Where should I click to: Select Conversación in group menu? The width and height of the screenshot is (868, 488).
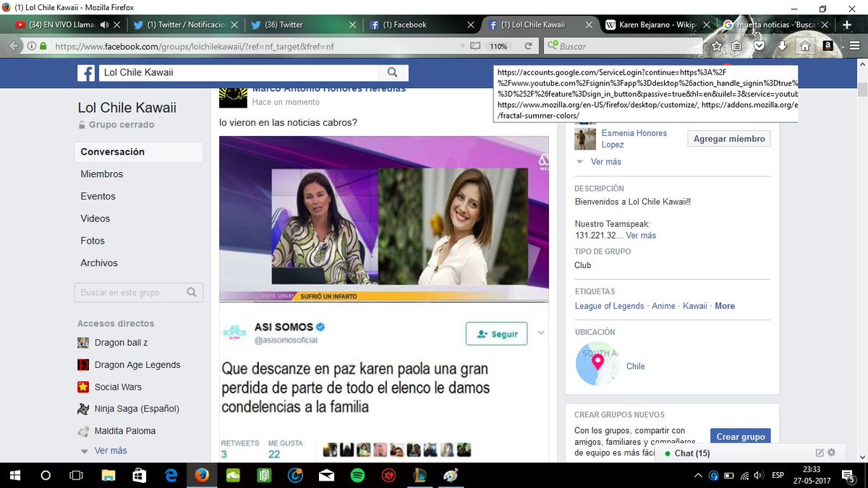coord(139,152)
